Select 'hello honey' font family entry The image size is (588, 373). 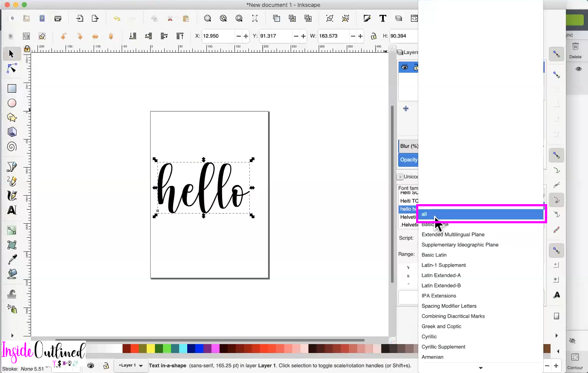(407, 209)
